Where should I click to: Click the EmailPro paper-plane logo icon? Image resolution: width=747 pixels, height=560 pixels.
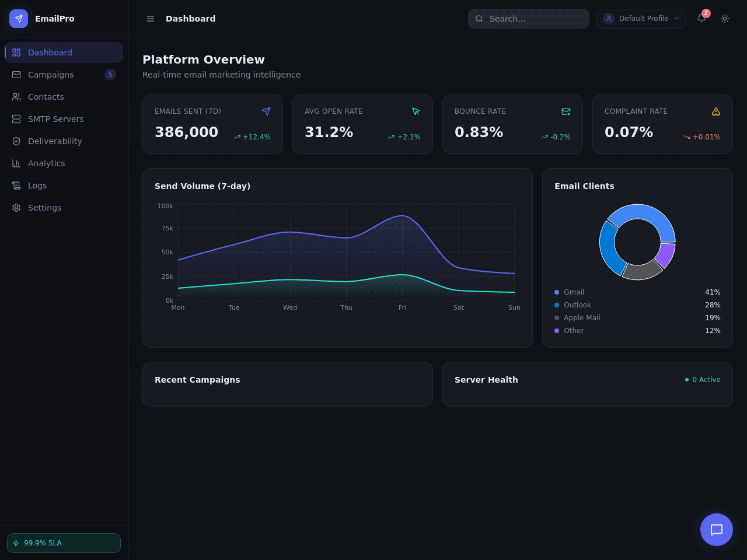(x=19, y=19)
